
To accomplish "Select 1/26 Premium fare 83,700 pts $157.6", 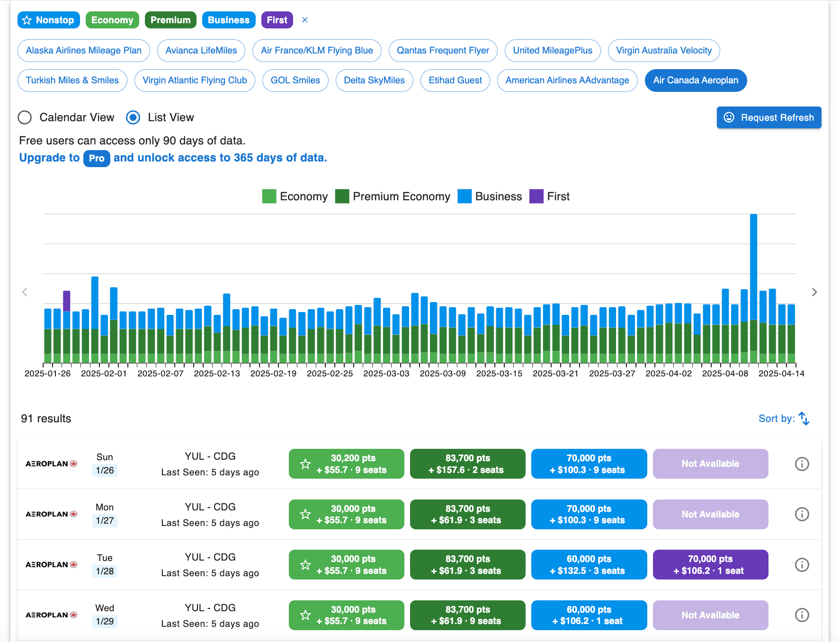I will coord(467,464).
